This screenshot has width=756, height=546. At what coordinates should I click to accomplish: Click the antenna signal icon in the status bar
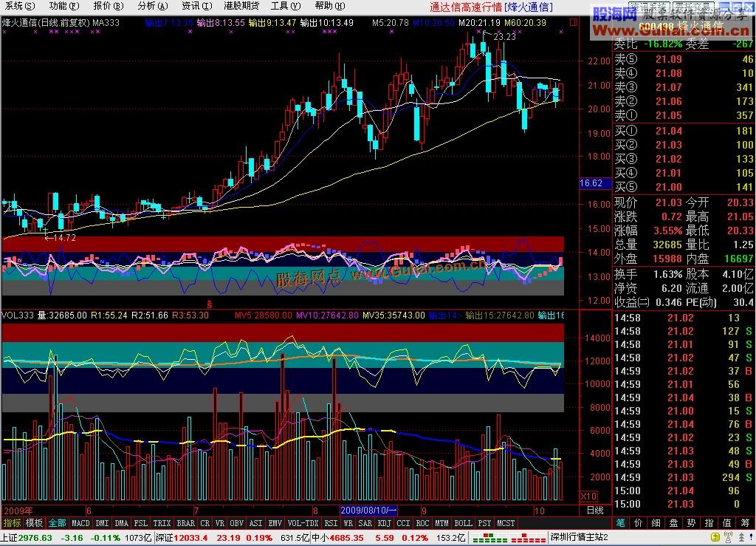pyautogui.click(x=727, y=538)
